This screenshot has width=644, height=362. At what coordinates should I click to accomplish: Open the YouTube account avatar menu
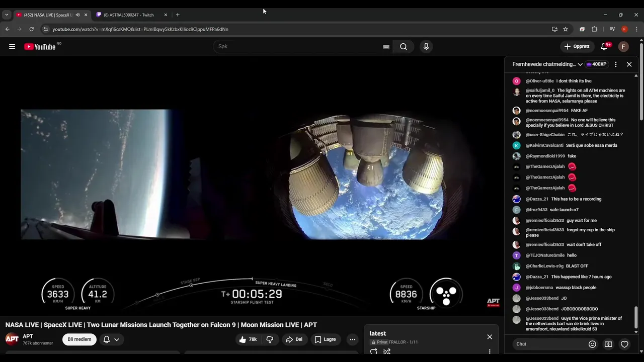pyautogui.click(x=623, y=47)
